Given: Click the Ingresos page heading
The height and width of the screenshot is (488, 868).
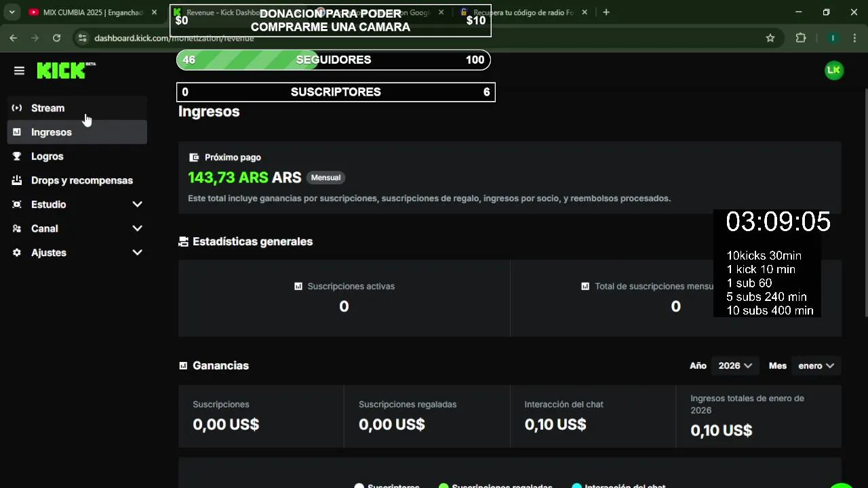Looking at the screenshot, I should click(x=209, y=112).
